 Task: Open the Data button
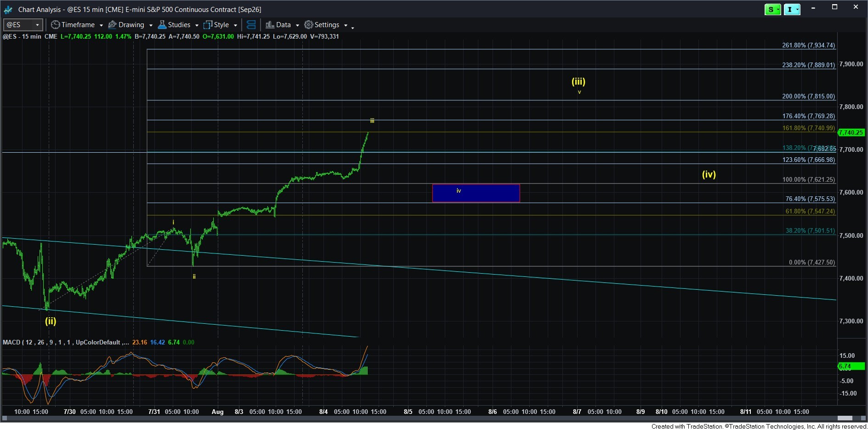[x=278, y=25]
